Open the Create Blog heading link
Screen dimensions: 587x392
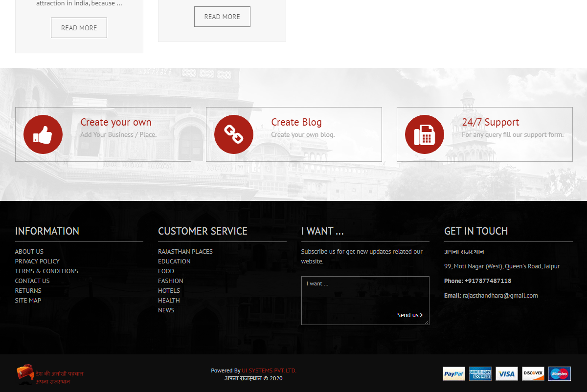point(296,122)
